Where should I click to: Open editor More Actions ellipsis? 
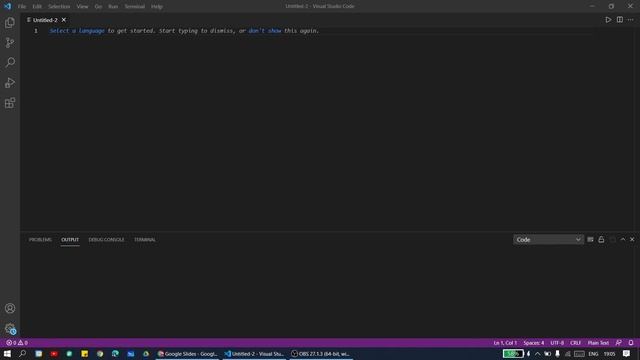pyautogui.click(x=631, y=20)
